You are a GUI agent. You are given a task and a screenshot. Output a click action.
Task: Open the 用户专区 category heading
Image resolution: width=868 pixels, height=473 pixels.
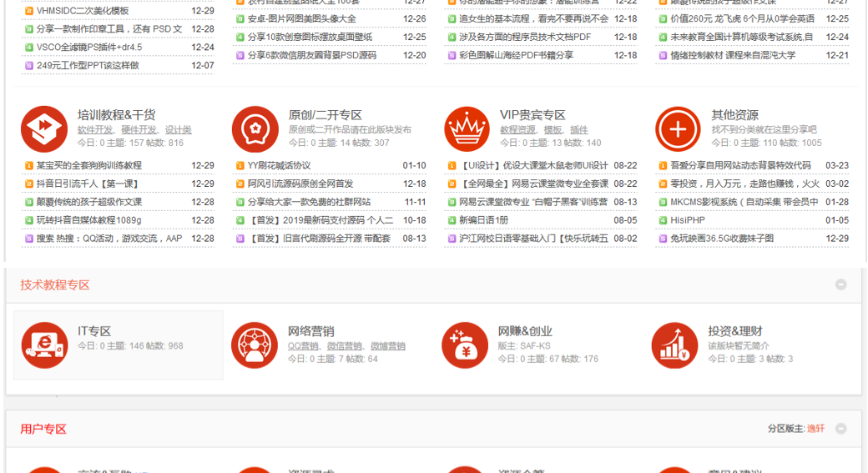point(43,430)
